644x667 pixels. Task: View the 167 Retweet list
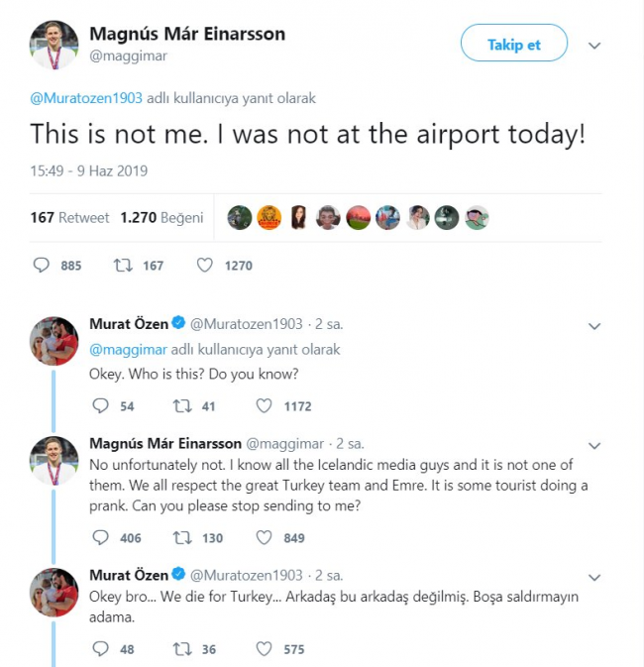70,217
